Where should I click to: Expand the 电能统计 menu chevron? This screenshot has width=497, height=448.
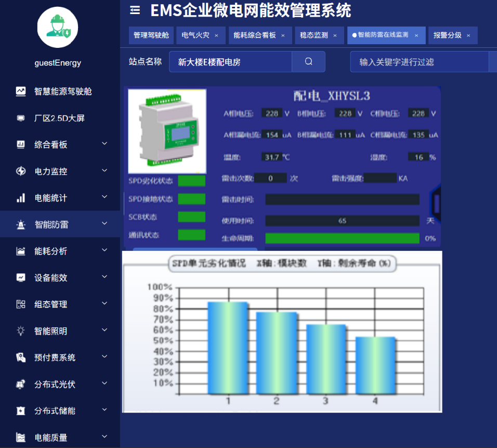point(104,197)
